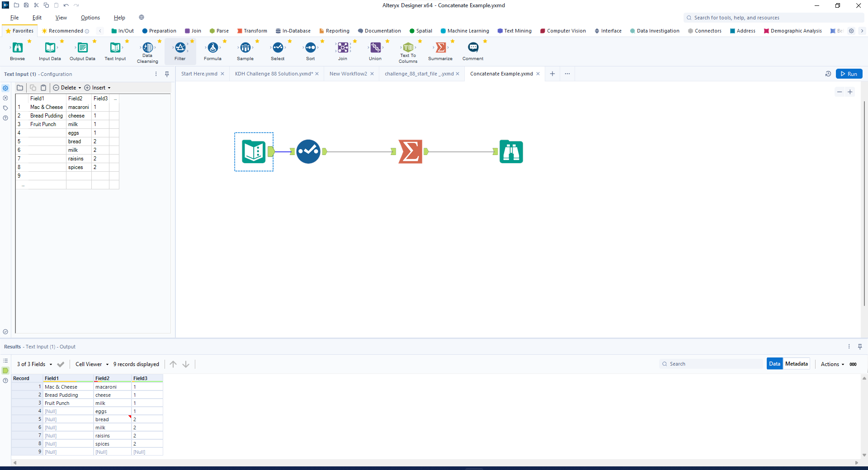This screenshot has height=470, width=868.
Task: Zoom in the canvas with plus button
Action: point(850,92)
